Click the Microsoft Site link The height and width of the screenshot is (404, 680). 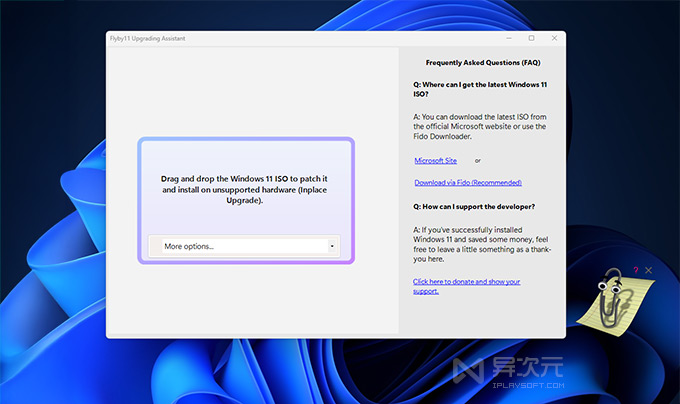coord(435,160)
